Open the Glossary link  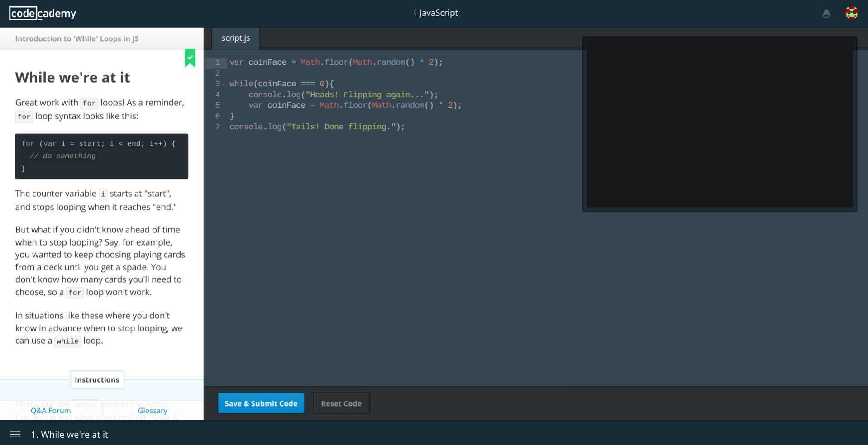[x=153, y=410]
